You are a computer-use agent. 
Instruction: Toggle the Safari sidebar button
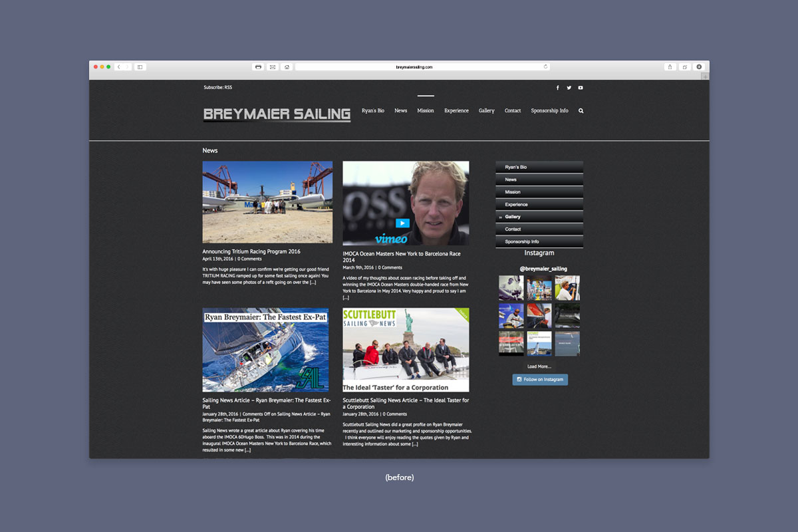[140, 67]
